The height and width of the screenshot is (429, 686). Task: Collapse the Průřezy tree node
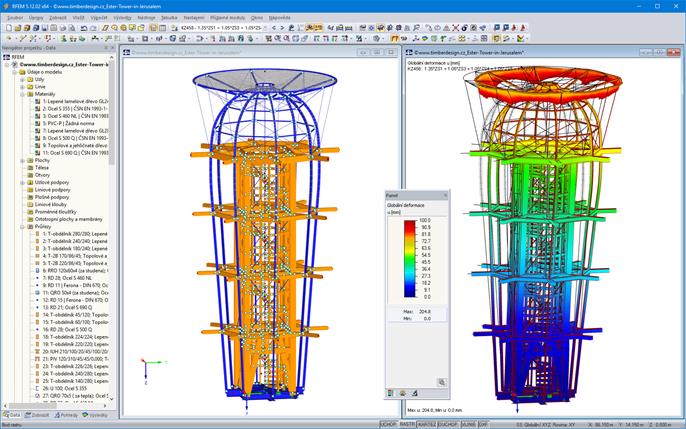(x=22, y=227)
